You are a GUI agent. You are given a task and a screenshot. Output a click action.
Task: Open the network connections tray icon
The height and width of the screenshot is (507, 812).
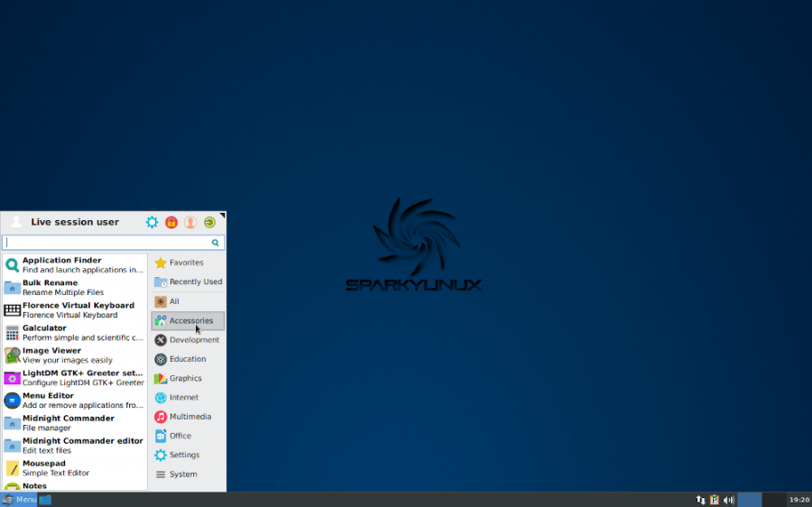coord(701,500)
